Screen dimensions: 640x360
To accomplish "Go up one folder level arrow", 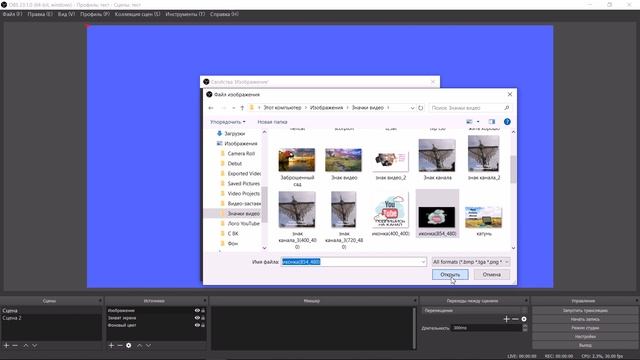I will tap(242, 108).
